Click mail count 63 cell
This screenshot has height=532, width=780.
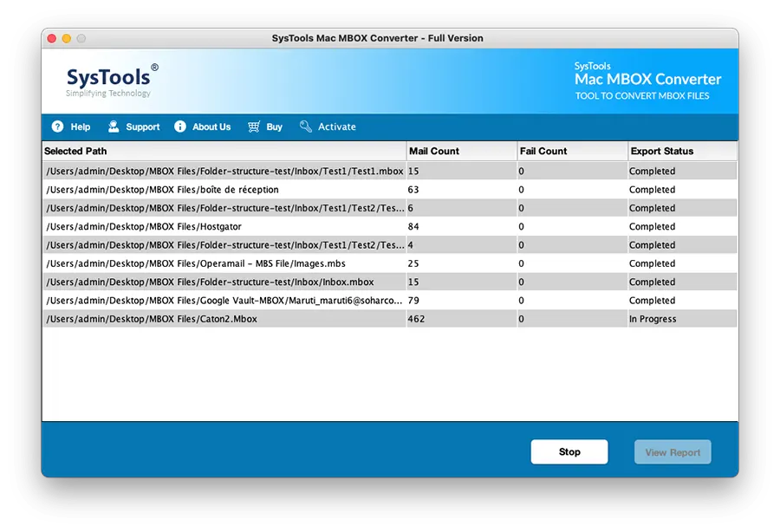pos(462,190)
